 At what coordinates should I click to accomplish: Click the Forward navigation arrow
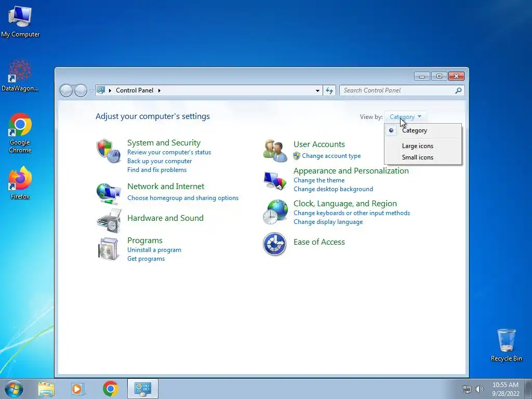(x=81, y=90)
